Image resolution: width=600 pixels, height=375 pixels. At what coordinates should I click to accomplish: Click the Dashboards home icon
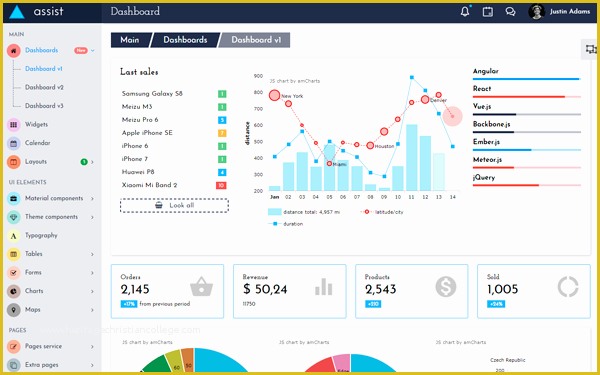pyautogui.click(x=13, y=51)
